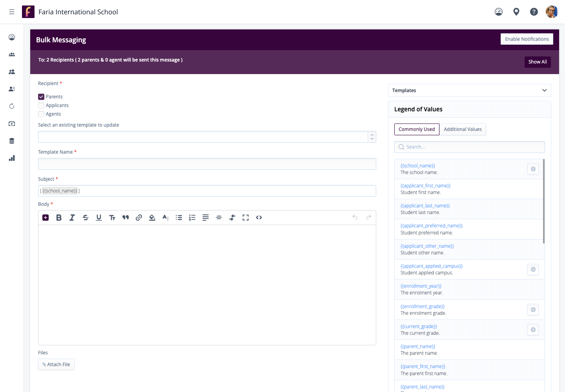The height and width of the screenshot is (392, 565).
Task: Switch to the Additional Values tab
Action: [462, 129]
